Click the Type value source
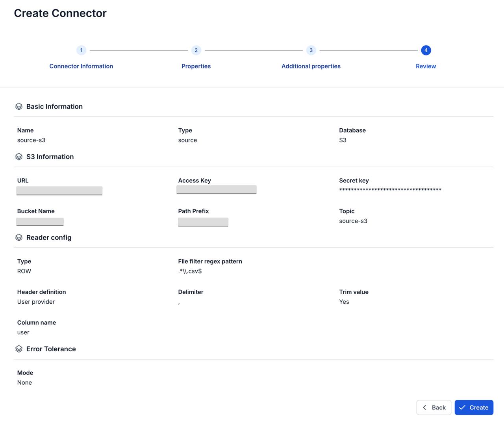504x428 pixels. [187, 140]
